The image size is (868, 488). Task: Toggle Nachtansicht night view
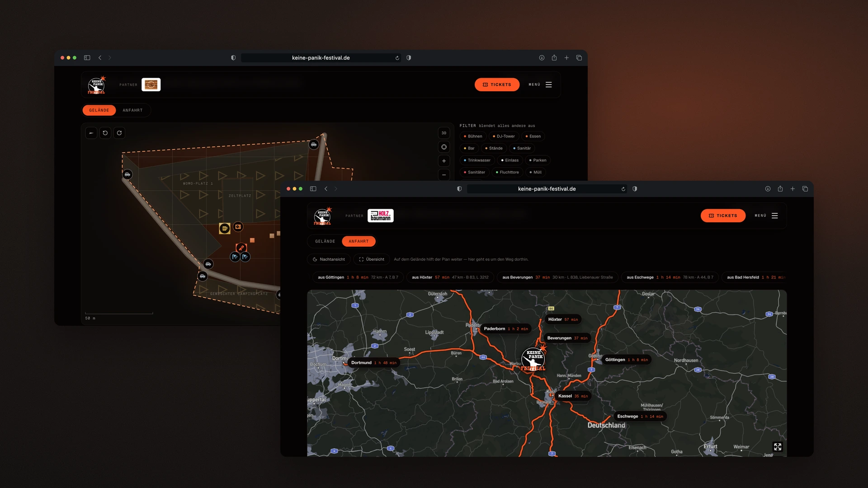click(x=329, y=259)
